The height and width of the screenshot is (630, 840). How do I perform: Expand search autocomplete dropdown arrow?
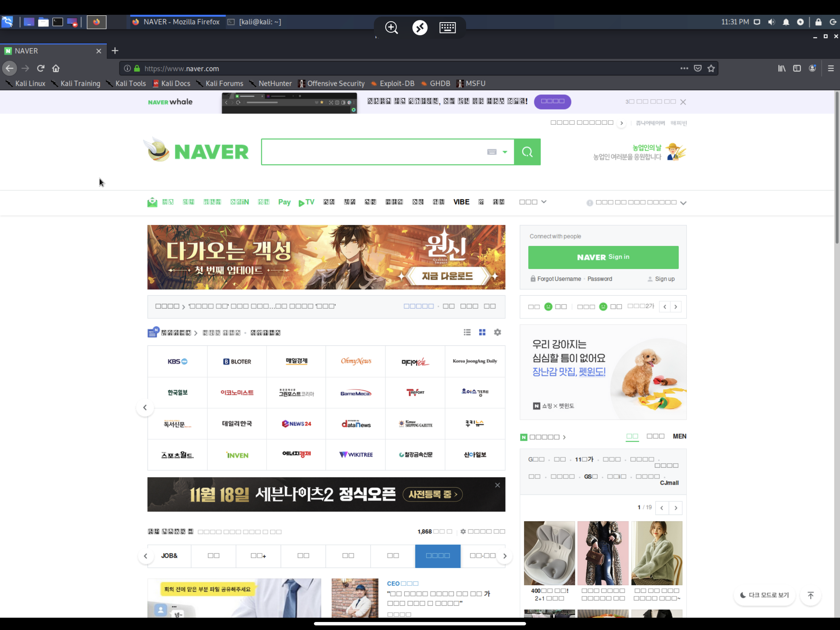coord(505,152)
